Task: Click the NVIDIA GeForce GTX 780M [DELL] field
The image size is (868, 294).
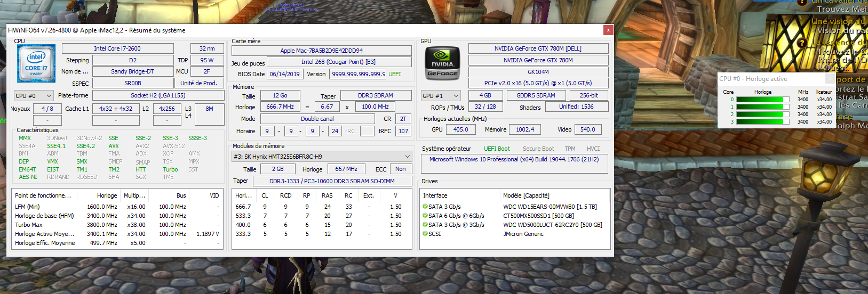Action: coord(538,48)
